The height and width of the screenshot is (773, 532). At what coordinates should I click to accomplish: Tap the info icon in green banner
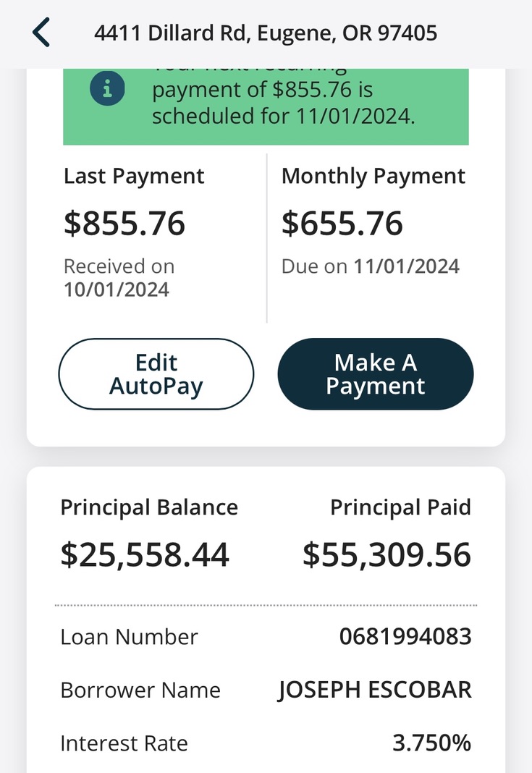click(x=107, y=89)
